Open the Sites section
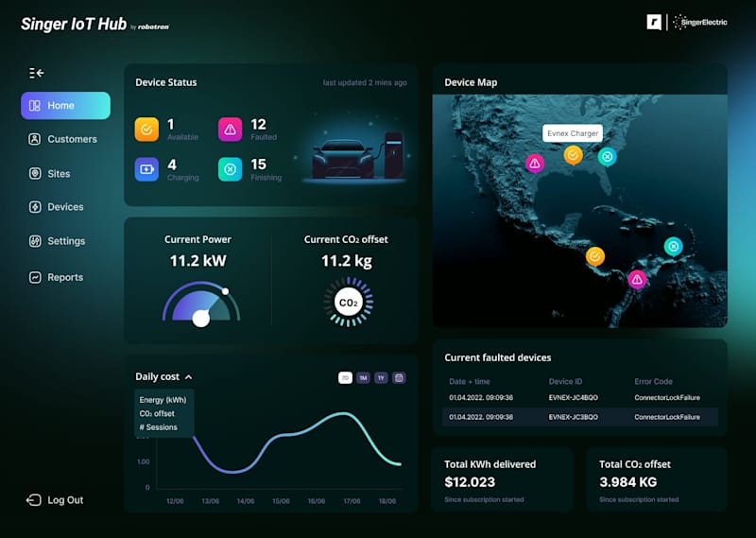The height and width of the screenshot is (538, 756). (50, 173)
